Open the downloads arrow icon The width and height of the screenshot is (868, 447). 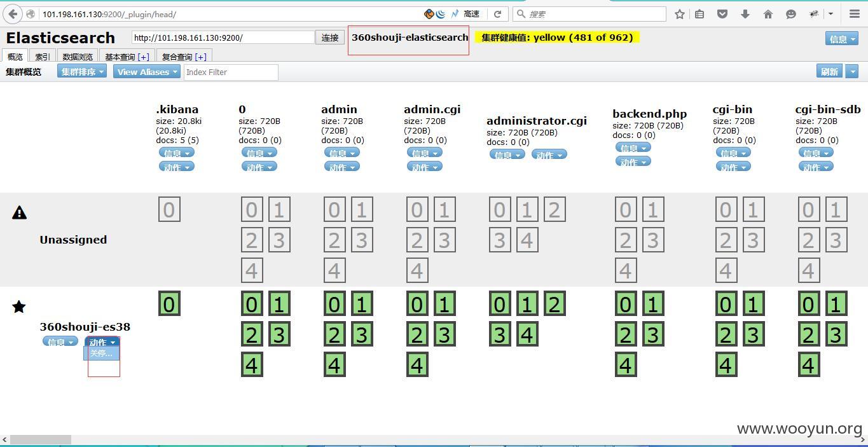click(x=745, y=14)
